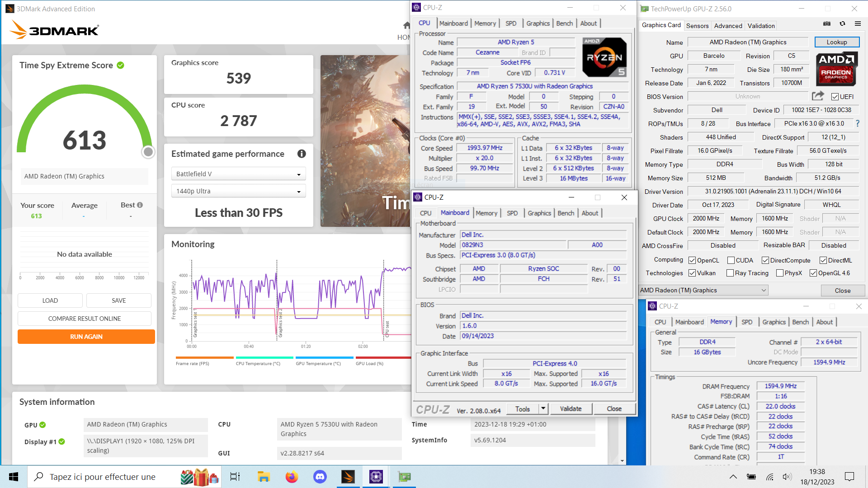Toggle the DirectCompute checkbox
Viewport: 868px width, 488px height.
(x=765, y=260)
